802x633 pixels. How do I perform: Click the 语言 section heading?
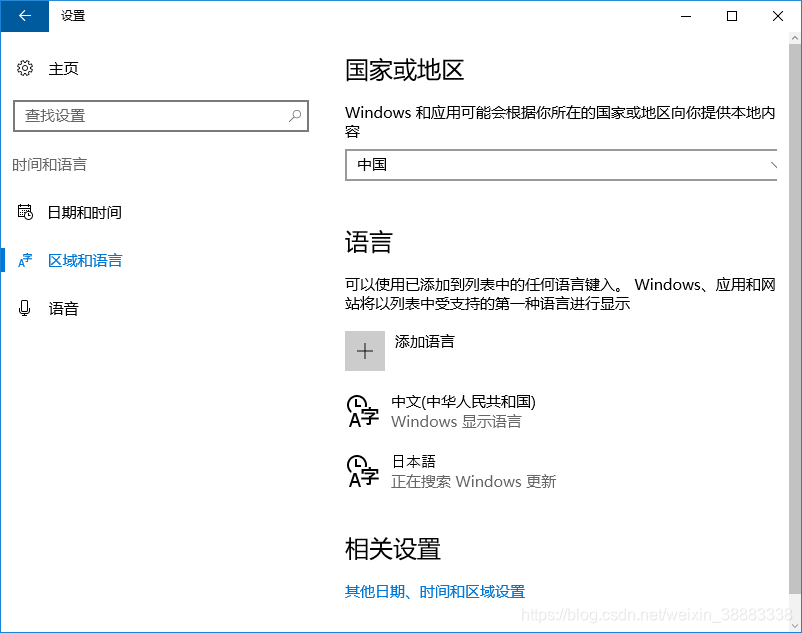pos(369,242)
